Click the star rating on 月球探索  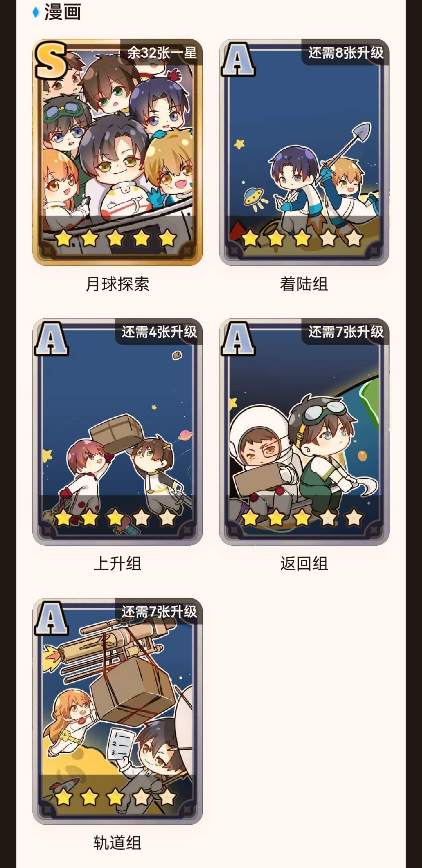116,238
